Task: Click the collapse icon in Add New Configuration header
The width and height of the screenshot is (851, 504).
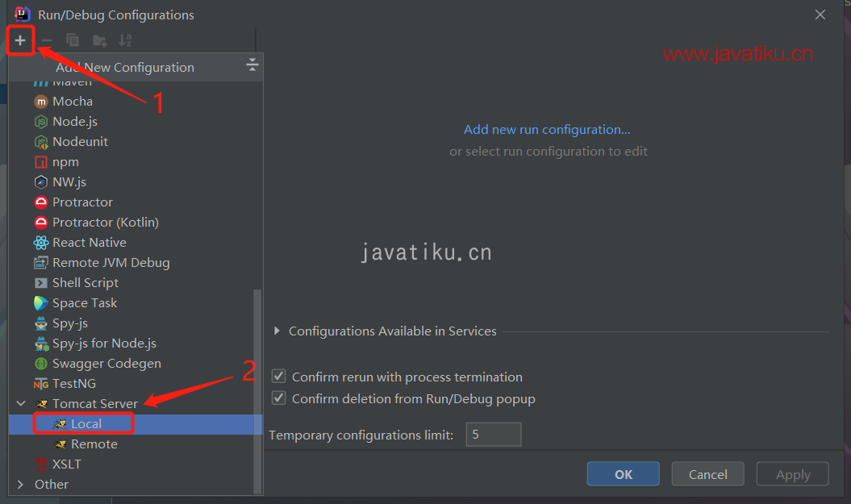Action: coord(252,65)
